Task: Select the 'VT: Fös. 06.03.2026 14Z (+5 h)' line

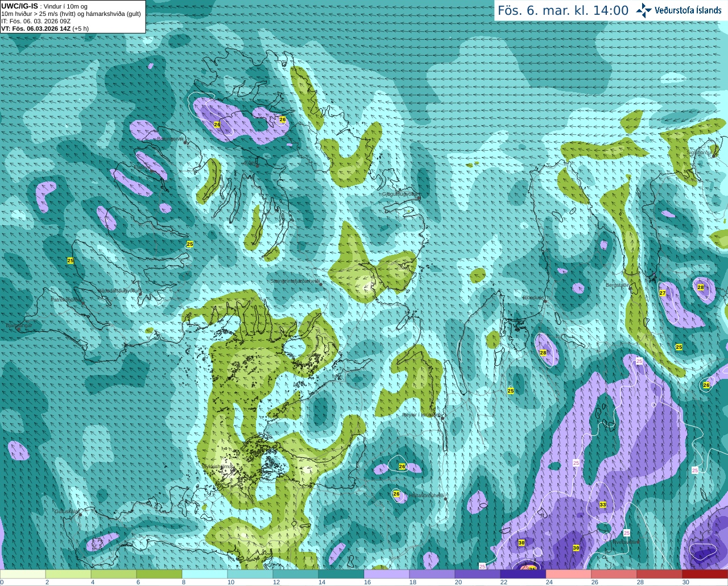Action: (45, 28)
